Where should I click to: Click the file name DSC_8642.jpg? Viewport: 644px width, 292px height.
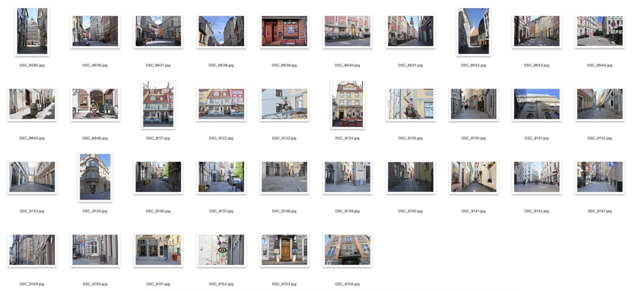click(x=473, y=65)
